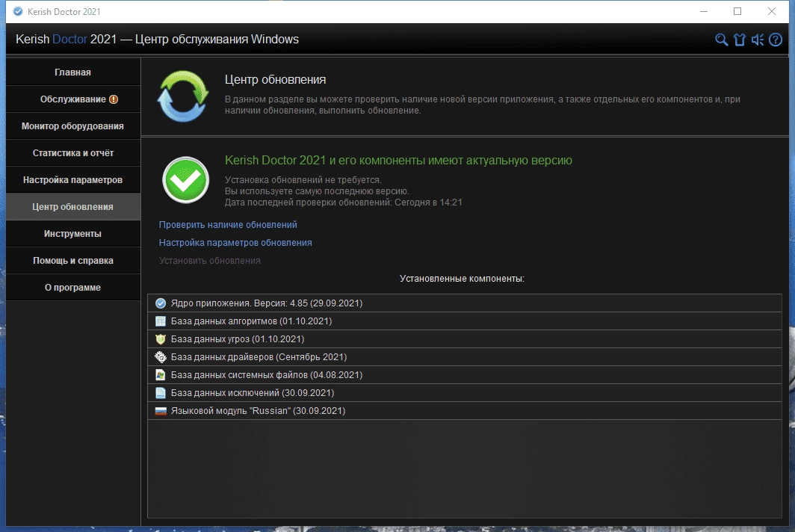Open О программе section
The width and height of the screenshot is (795, 532).
(x=73, y=287)
